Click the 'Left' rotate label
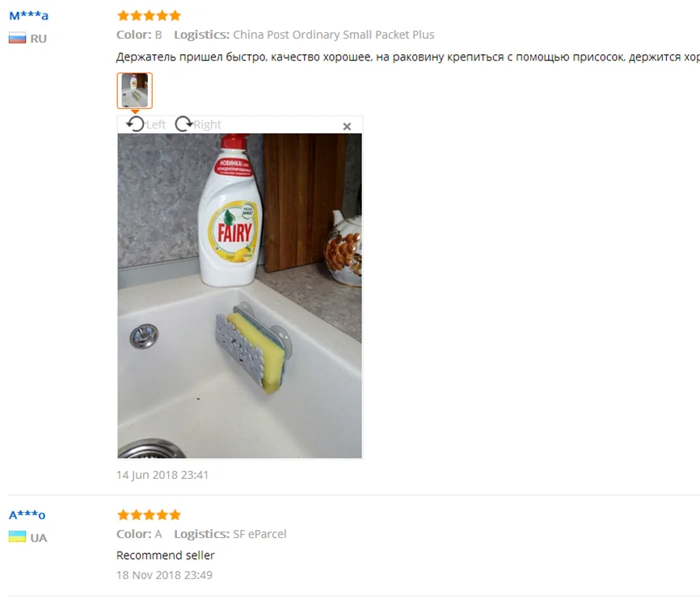700x609 pixels. coord(156,124)
